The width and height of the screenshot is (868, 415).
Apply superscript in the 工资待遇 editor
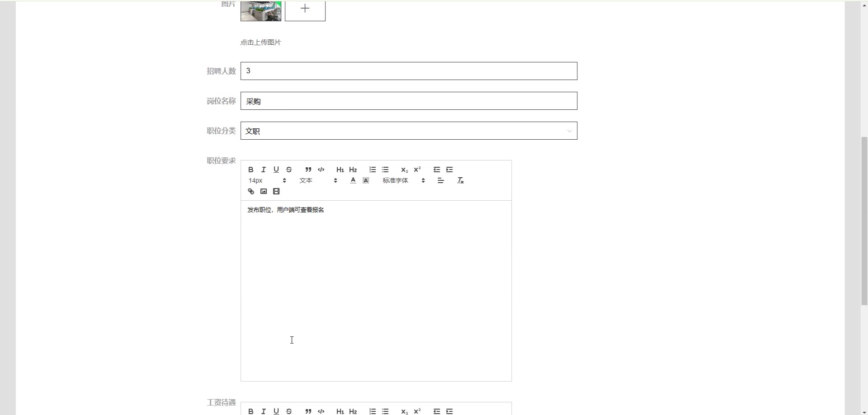(x=417, y=411)
